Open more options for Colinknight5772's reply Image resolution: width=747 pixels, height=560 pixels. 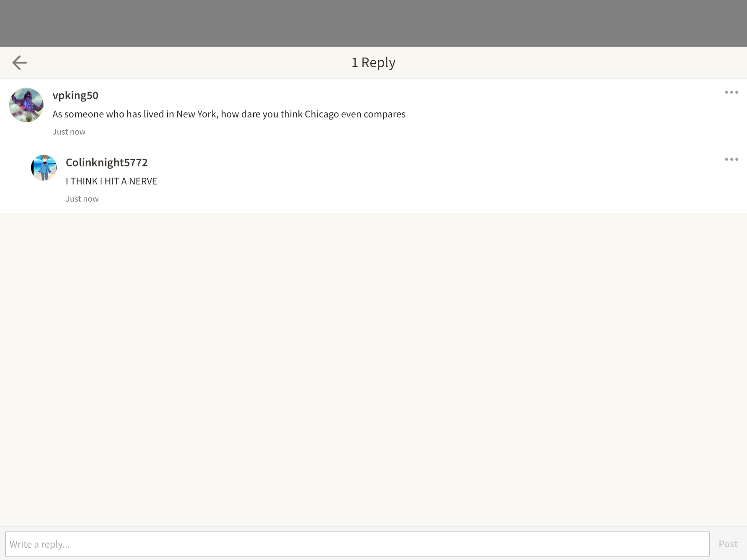[x=731, y=159]
